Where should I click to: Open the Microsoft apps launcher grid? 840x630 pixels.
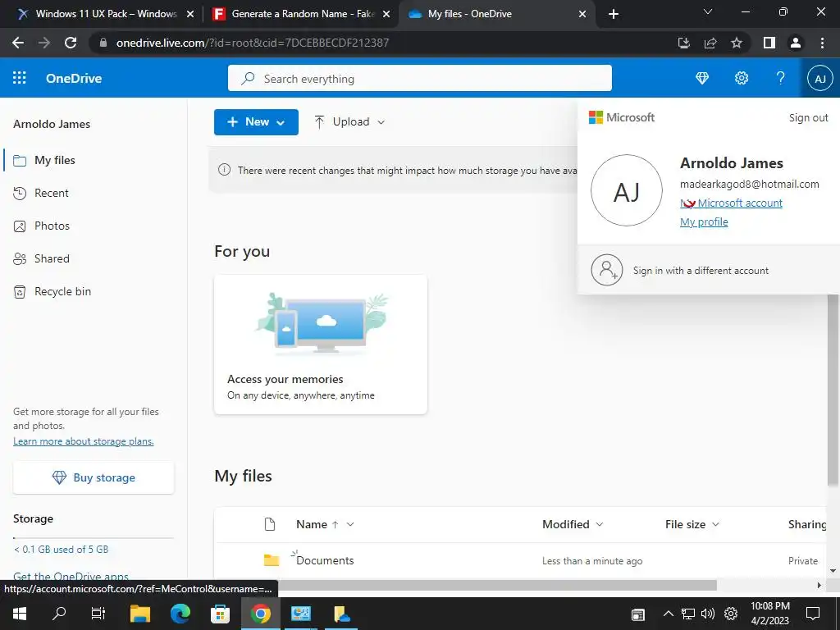coord(20,78)
